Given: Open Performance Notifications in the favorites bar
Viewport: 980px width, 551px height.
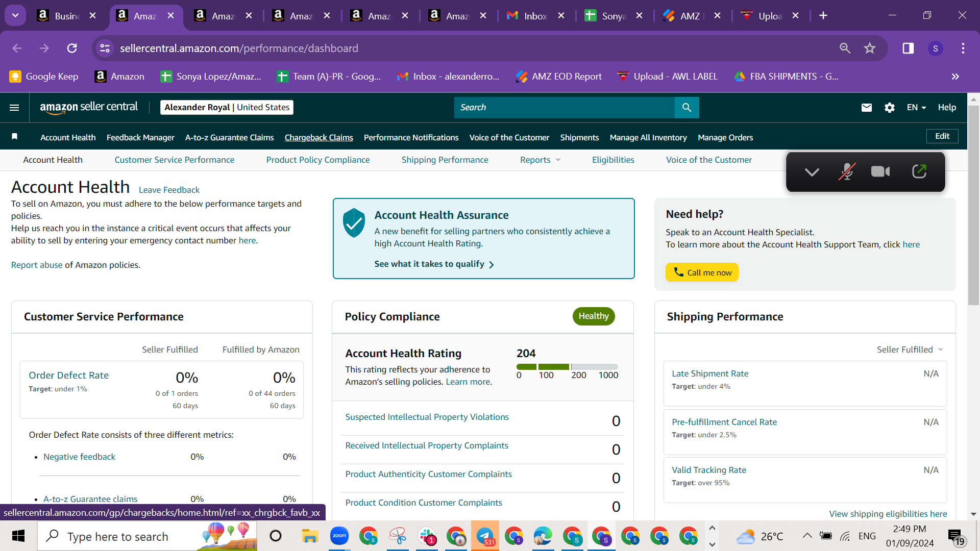Looking at the screenshot, I should click(411, 138).
